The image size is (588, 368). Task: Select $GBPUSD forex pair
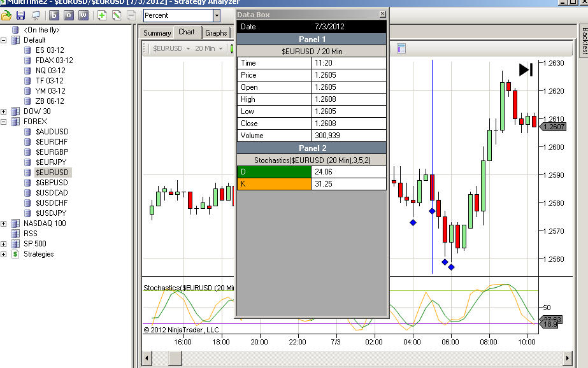pos(52,183)
